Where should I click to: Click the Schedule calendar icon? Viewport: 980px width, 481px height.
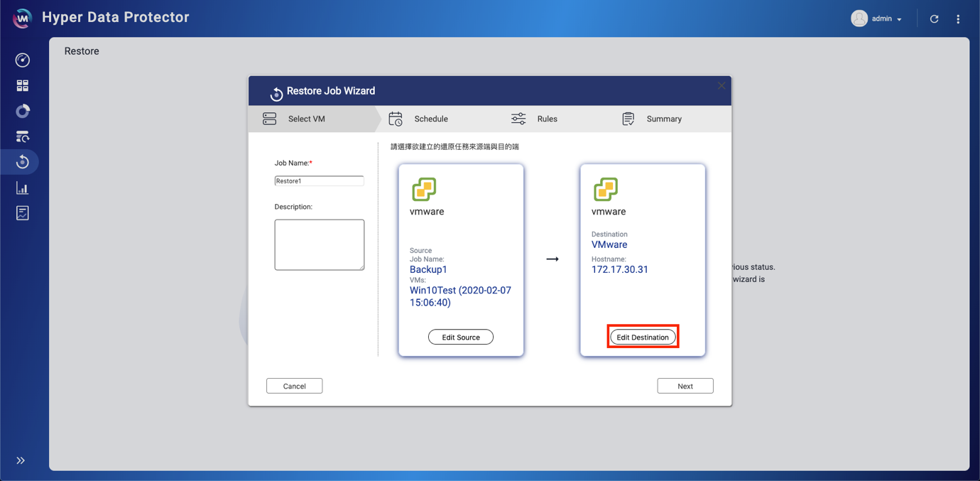[x=396, y=119]
